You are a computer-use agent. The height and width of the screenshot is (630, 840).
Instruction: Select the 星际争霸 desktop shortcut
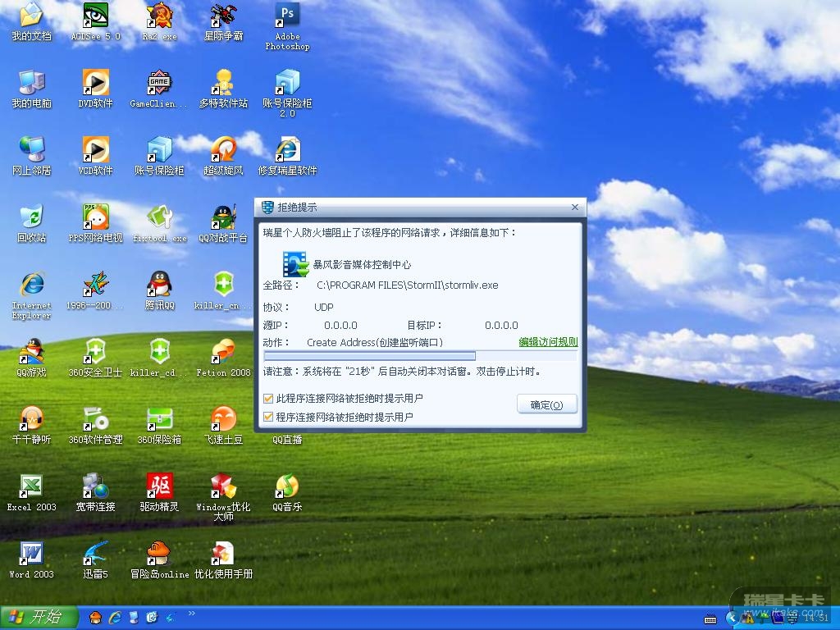(223, 21)
